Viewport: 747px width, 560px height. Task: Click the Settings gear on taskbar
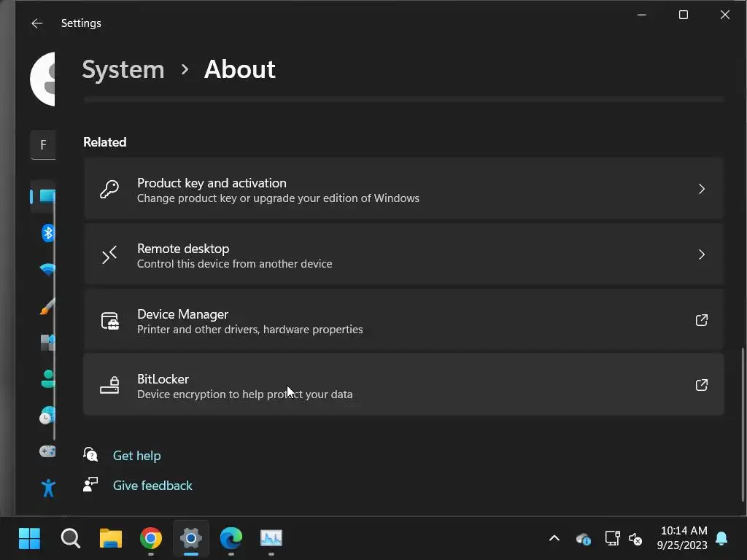tap(190, 539)
